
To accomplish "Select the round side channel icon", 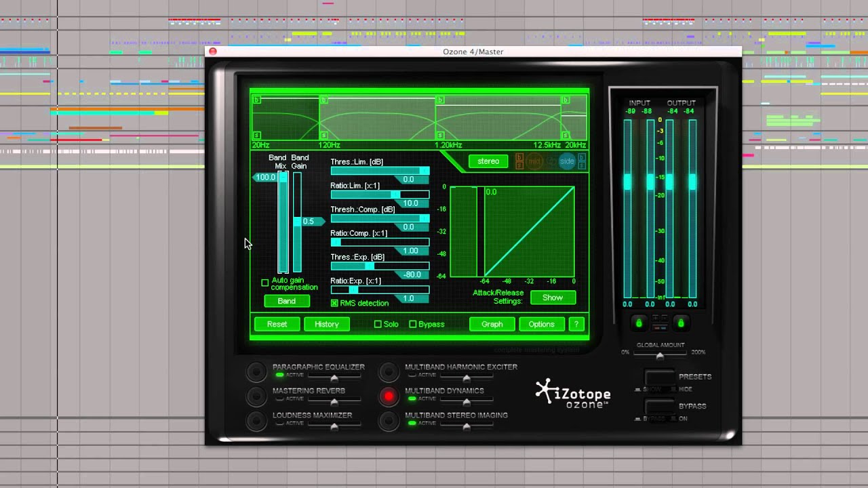I will pos(567,161).
